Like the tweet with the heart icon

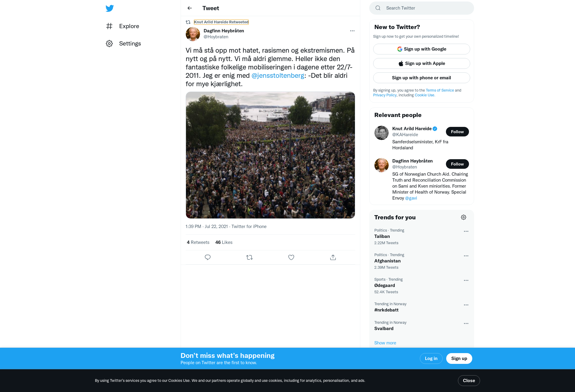point(291,257)
